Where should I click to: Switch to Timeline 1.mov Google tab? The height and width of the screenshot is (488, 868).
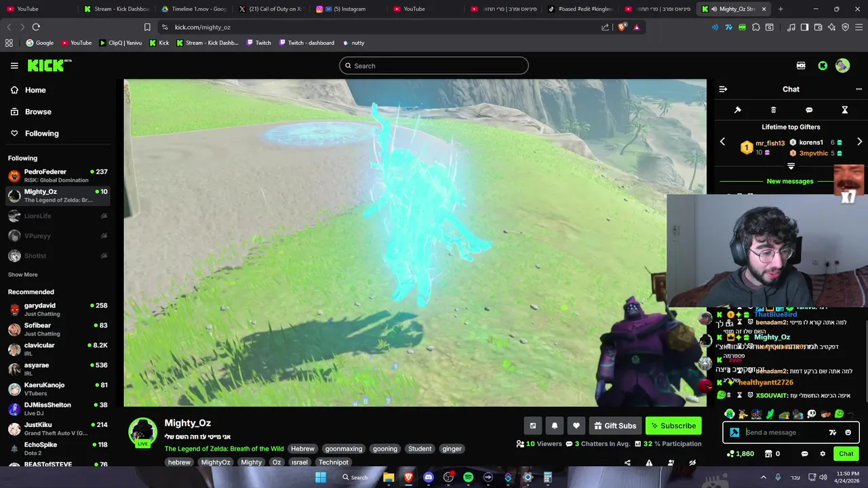[194, 9]
